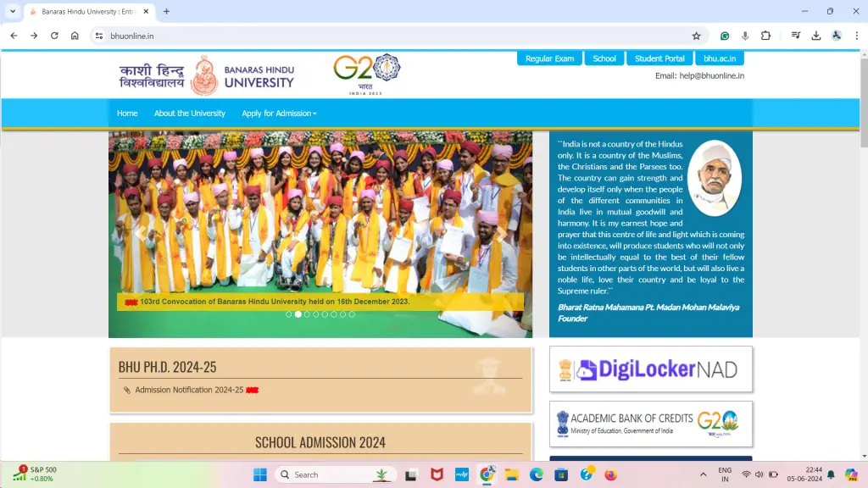Select the second carousel indicator dot

click(x=298, y=314)
